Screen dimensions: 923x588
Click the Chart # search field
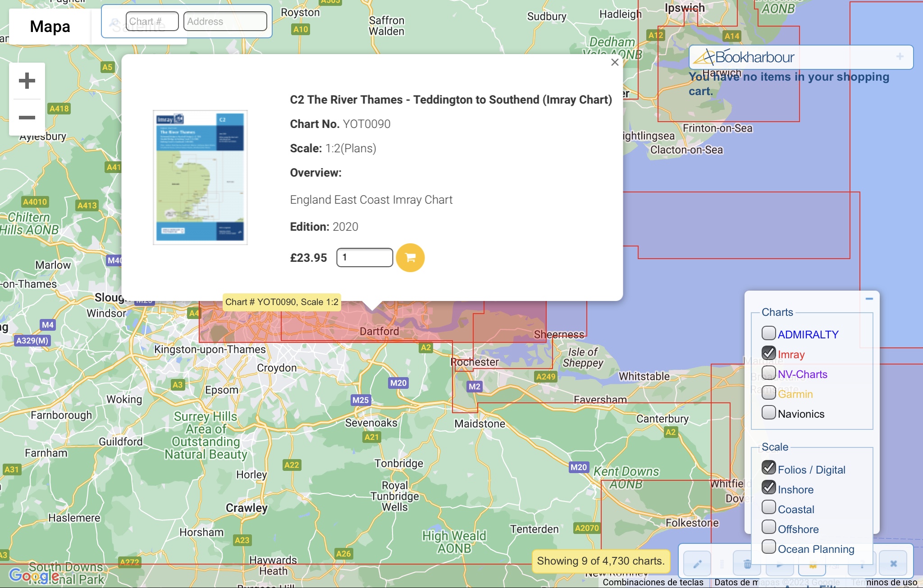152,22
